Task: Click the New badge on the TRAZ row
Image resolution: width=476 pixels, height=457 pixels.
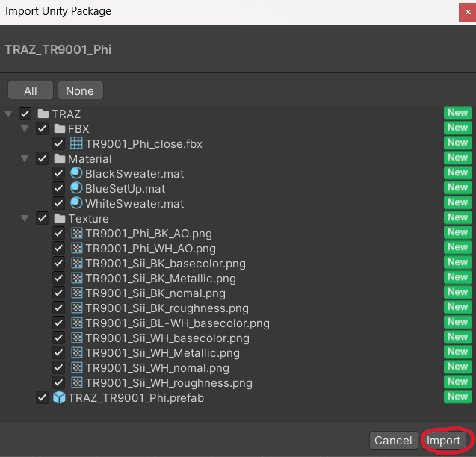Action: click(457, 113)
